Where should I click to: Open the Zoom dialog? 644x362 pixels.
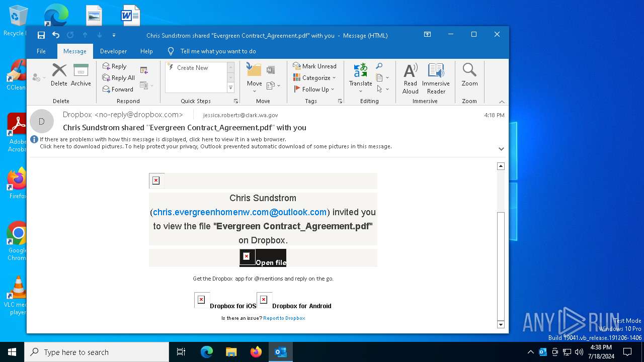469,75
